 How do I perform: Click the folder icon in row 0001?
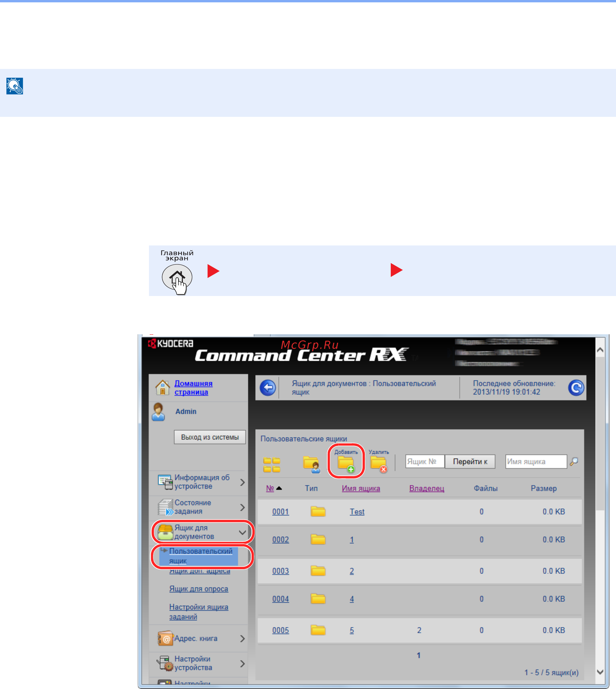coord(318,511)
